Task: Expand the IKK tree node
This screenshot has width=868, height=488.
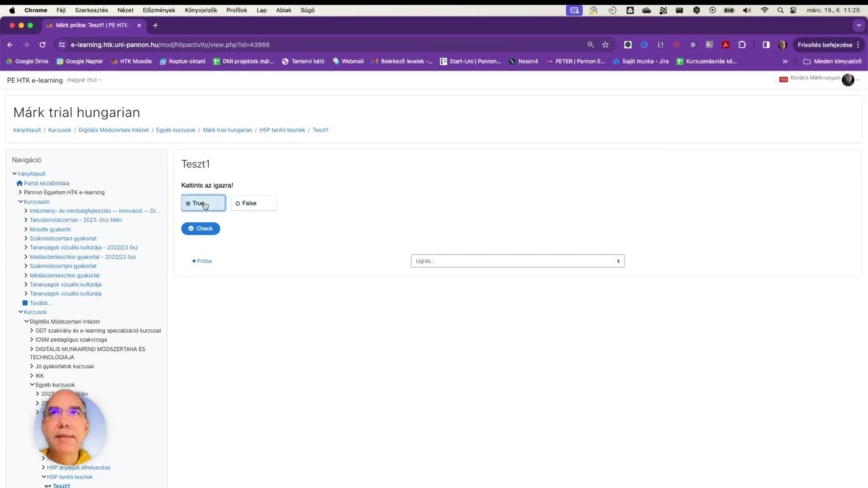Action: (31, 375)
